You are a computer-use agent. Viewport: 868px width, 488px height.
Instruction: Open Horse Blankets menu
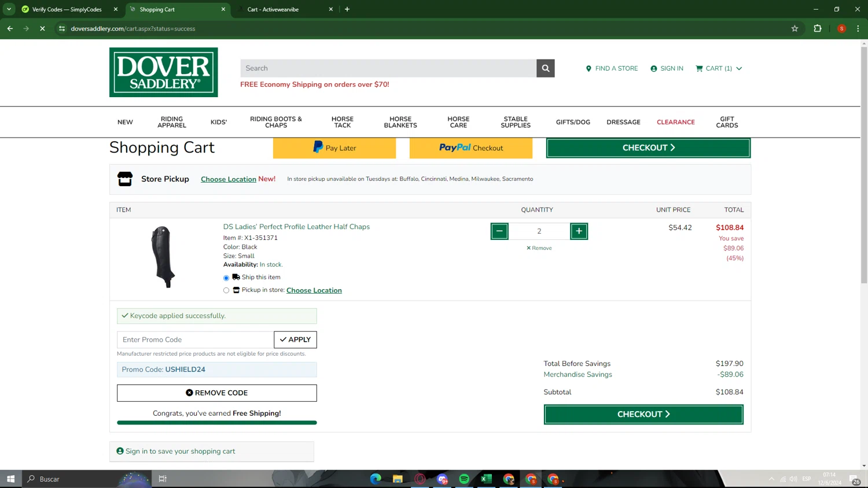pos(400,122)
